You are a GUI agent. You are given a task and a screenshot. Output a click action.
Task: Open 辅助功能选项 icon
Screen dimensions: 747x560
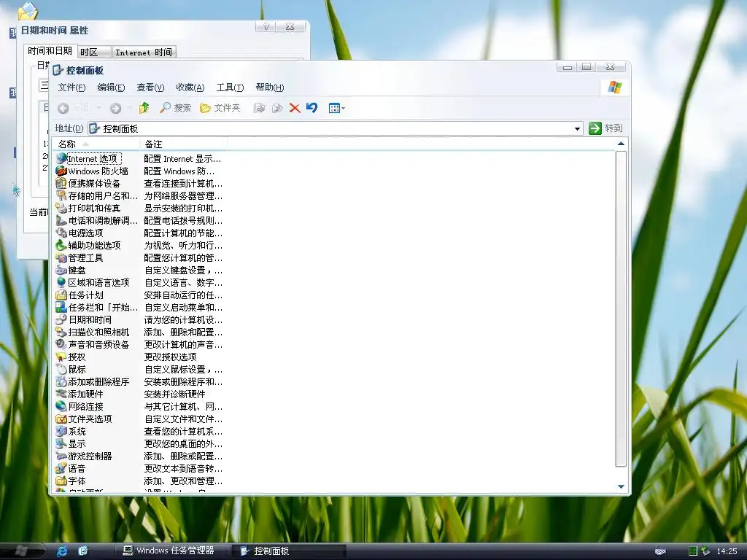(x=61, y=245)
